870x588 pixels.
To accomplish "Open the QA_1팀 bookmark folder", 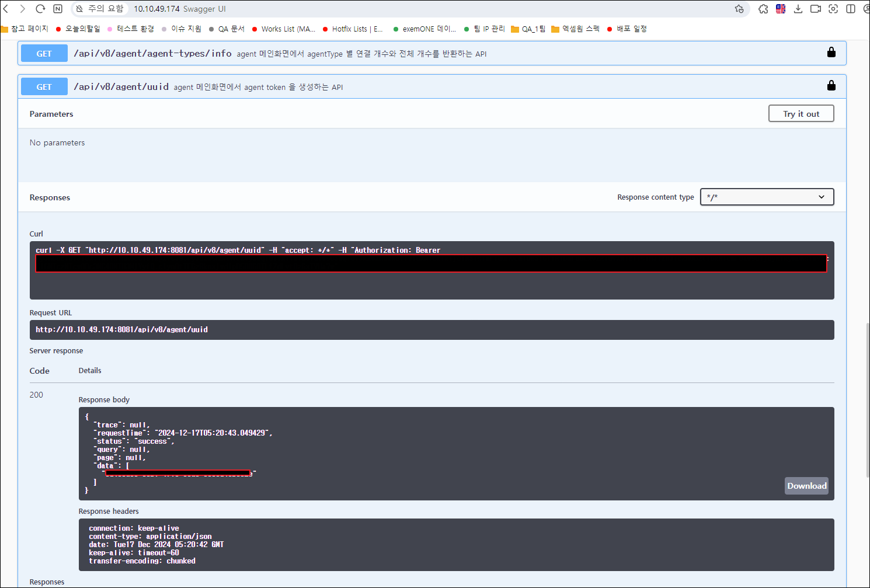I will (x=528, y=29).
